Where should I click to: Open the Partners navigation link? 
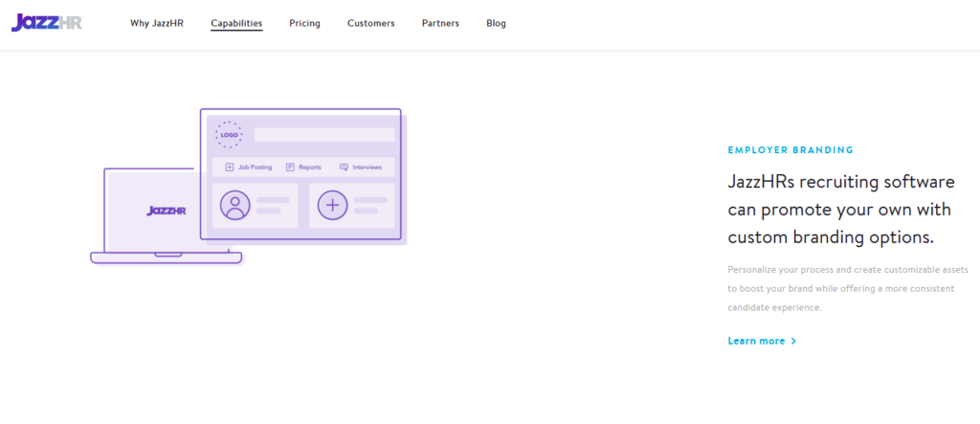pyautogui.click(x=440, y=23)
